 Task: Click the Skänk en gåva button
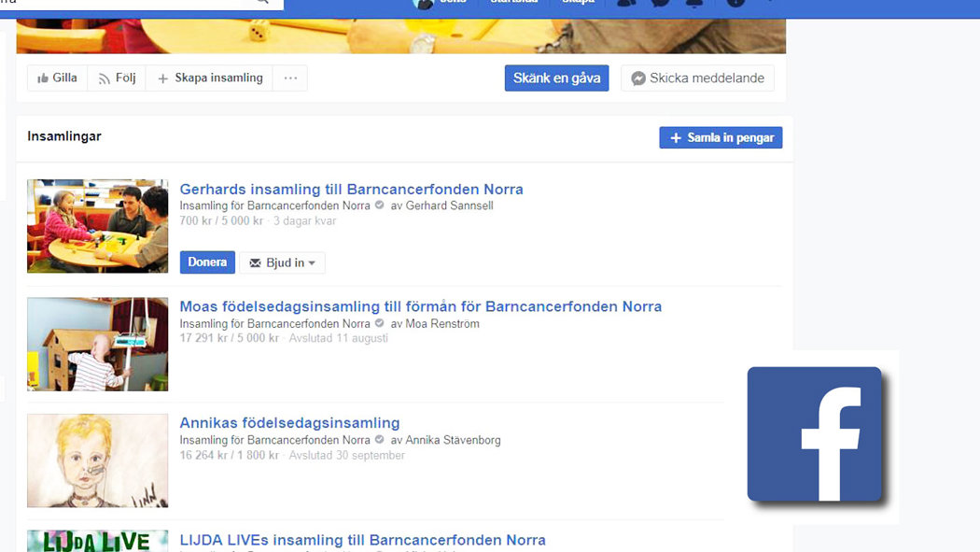pyautogui.click(x=556, y=78)
